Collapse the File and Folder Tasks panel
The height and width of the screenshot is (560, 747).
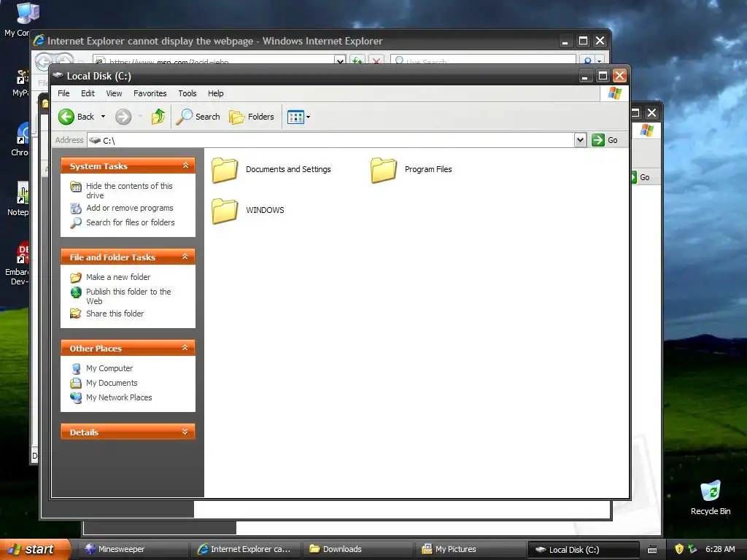(x=185, y=257)
